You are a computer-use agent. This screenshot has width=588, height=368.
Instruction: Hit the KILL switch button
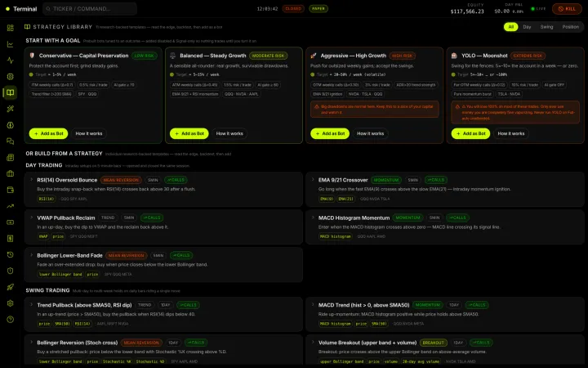coord(567,9)
